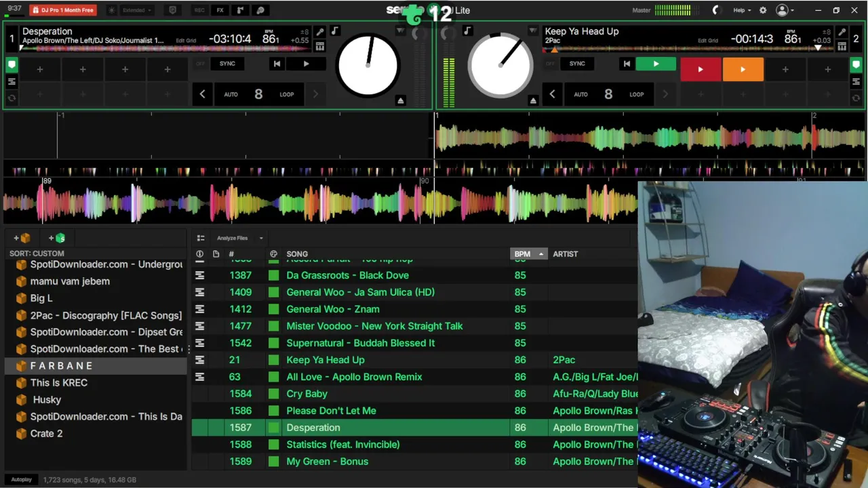Click the sync OFF button on deck 2

[550, 64]
